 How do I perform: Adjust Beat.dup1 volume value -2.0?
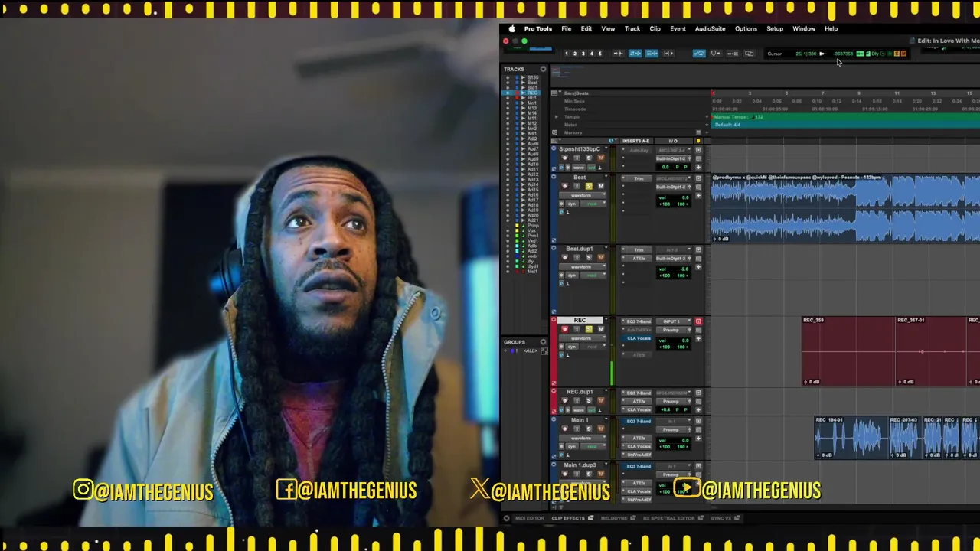coord(684,269)
